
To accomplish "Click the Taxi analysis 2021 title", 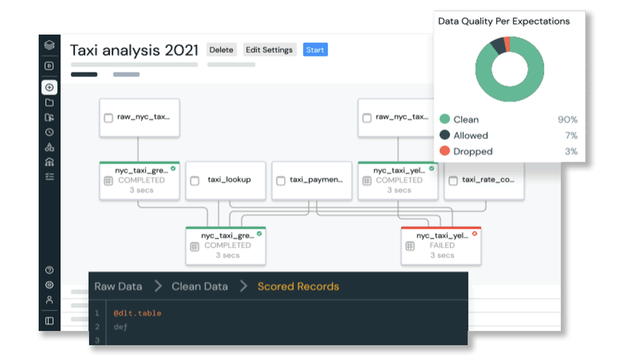I will click(x=134, y=50).
